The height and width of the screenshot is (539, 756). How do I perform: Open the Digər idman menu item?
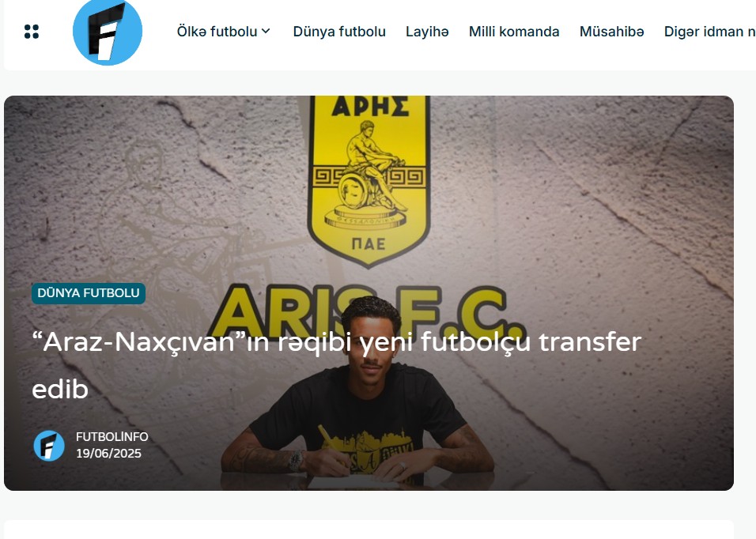709,32
